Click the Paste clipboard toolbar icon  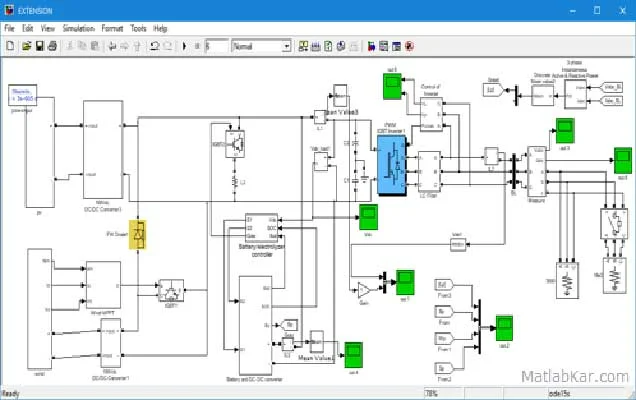(95, 46)
